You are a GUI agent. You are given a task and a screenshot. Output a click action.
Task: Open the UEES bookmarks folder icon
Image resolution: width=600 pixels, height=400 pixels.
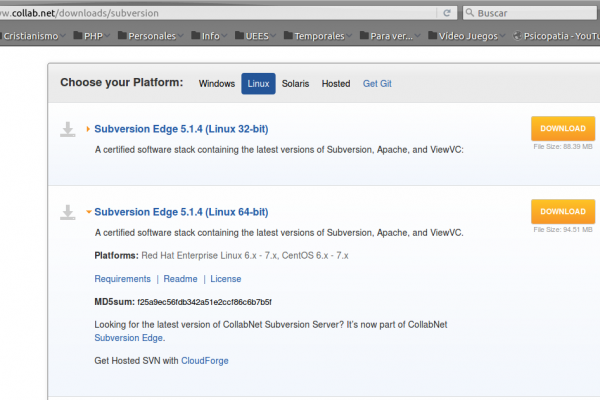(239, 36)
